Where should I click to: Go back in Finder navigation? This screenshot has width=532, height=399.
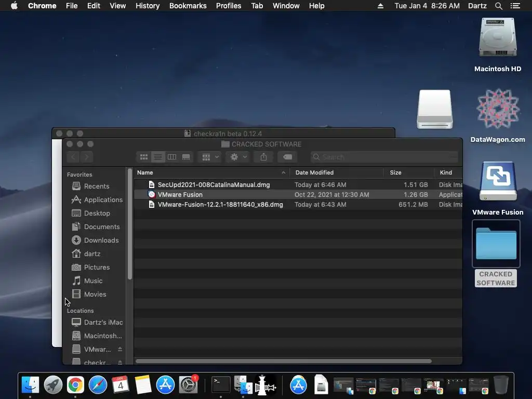pos(73,157)
